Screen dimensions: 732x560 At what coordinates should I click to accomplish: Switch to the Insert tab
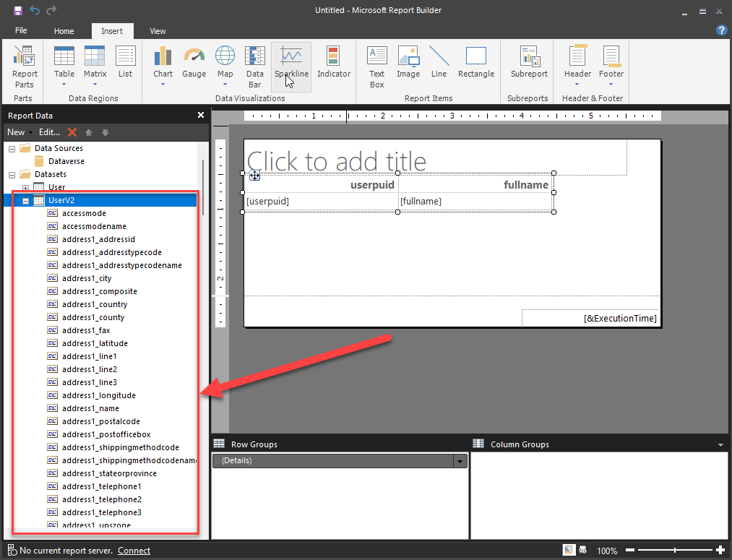coord(112,31)
